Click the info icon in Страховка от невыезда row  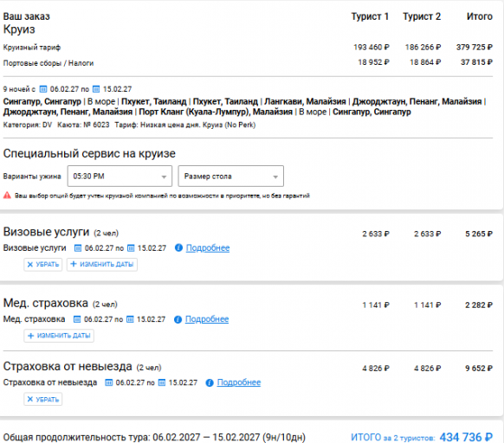point(210,382)
